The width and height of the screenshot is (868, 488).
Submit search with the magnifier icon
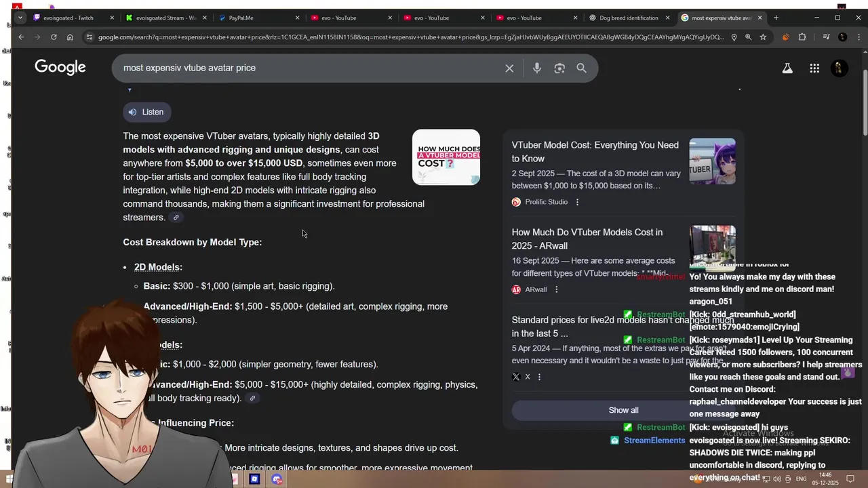coord(581,68)
